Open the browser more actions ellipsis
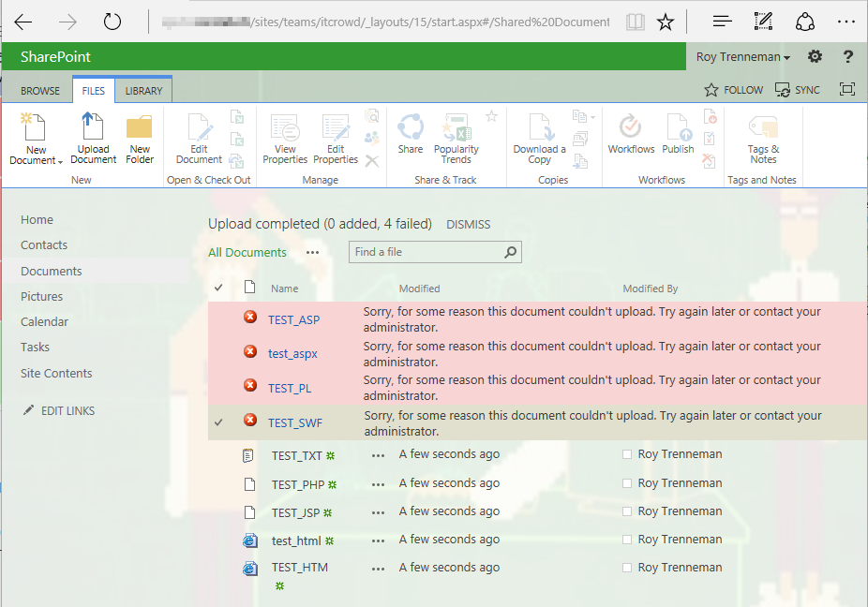The width and height of the screenshot is (868, 607). pyautogui.click(x=846, y=22)
